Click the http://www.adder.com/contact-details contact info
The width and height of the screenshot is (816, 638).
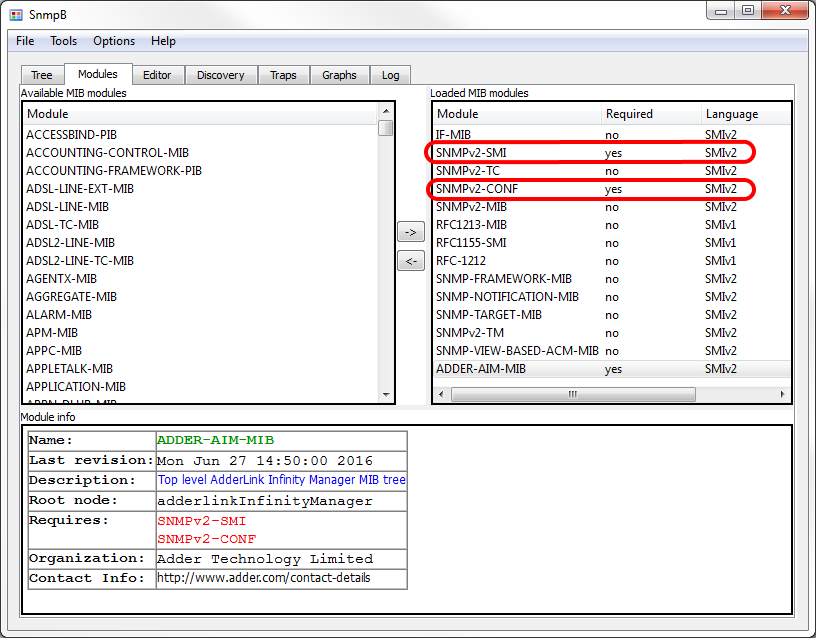(264, 578)
